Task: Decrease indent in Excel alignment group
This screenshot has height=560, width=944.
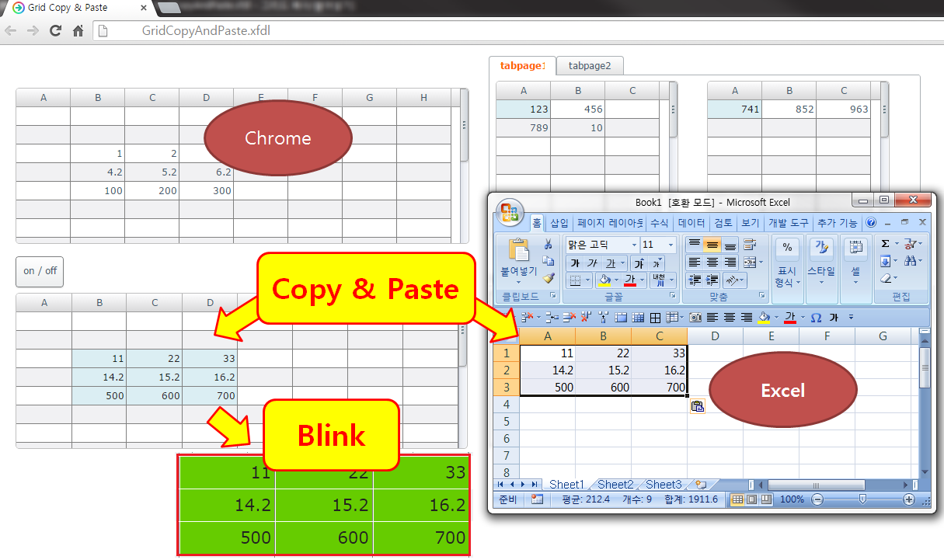Action: (x=695, y=280)
